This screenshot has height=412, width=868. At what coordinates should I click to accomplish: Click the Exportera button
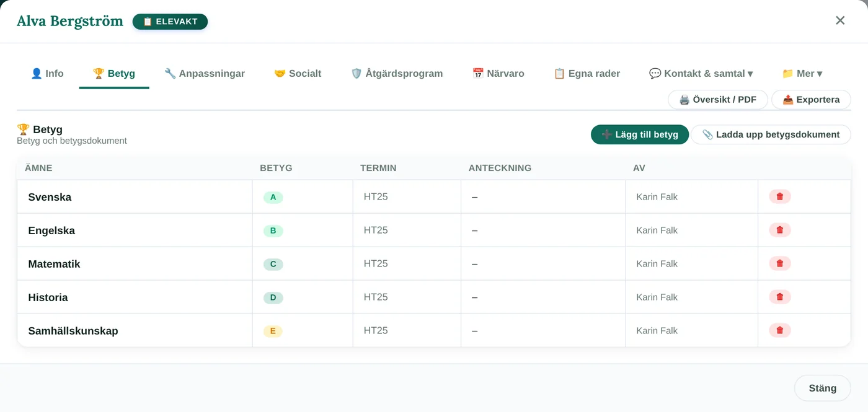[x=811, y=100]
